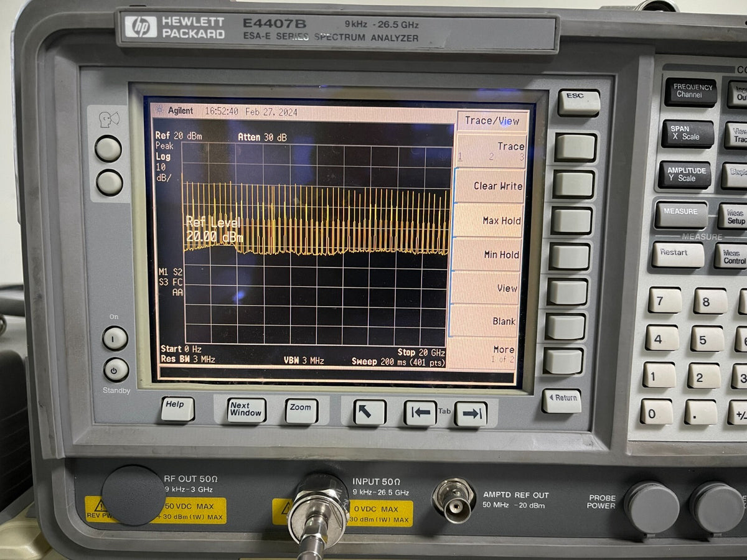Open the SPAN X Scale key

tap(687, 133)
